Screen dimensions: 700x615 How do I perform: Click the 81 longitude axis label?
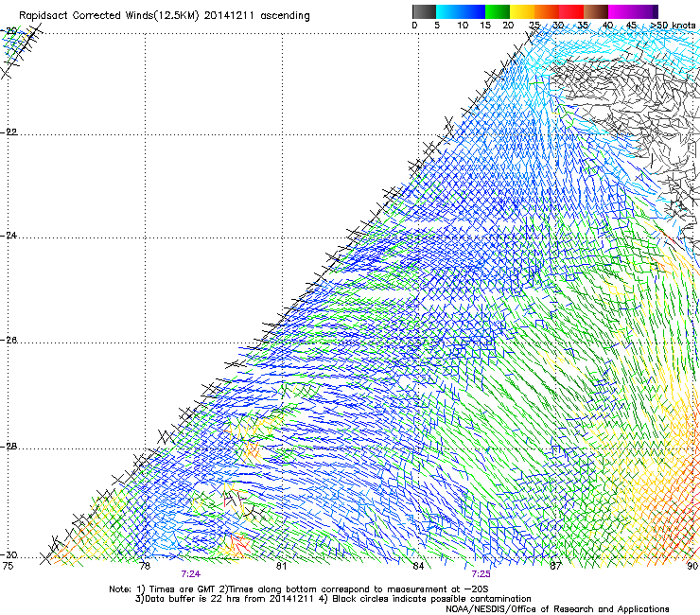point(281,566)
